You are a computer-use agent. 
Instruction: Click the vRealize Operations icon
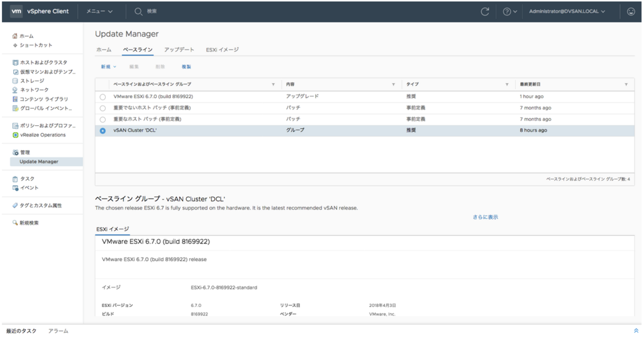point(15,135)
